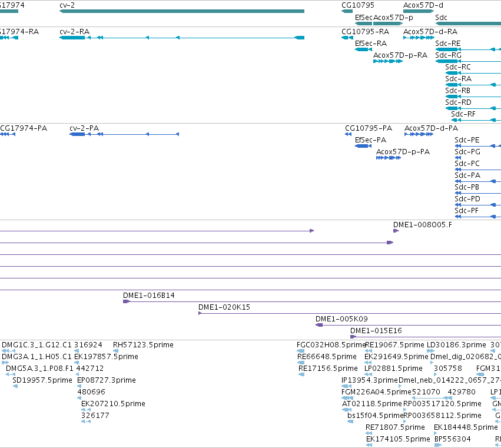Open the DME1-008005.F clone label
This screenshot has width=501, height=448.
click(x=422, y=225)
